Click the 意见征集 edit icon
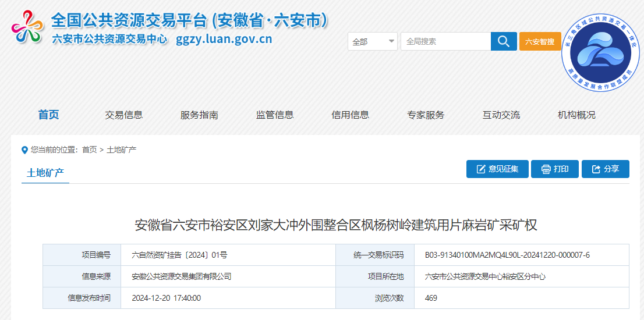Screen dimensions: 644x320 click(481, 169)
